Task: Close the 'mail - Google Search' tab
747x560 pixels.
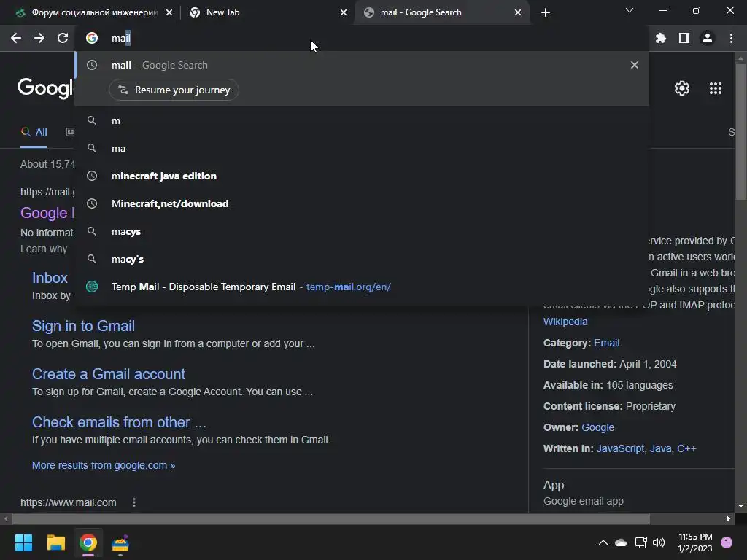Action: pos(518,12)
